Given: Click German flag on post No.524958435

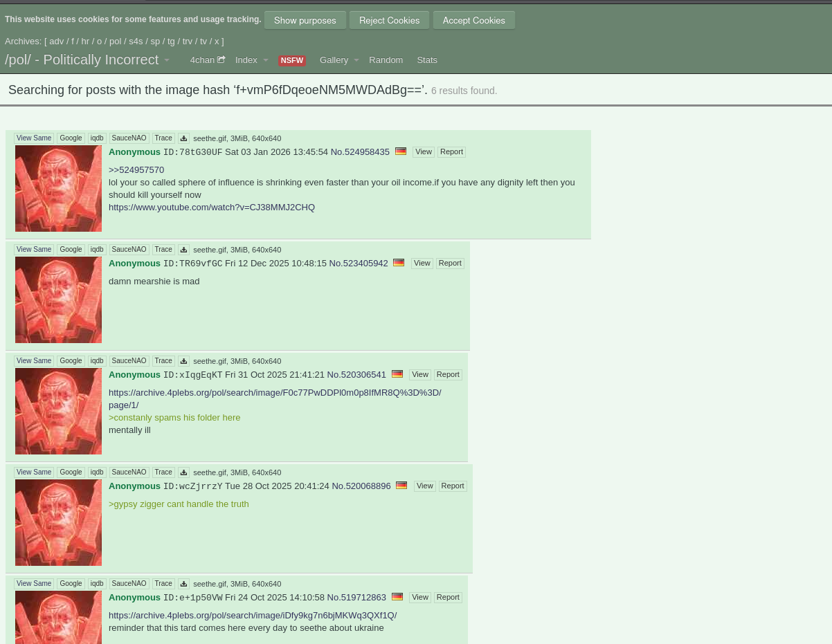Looking at the screenshot, I should 401,151.
